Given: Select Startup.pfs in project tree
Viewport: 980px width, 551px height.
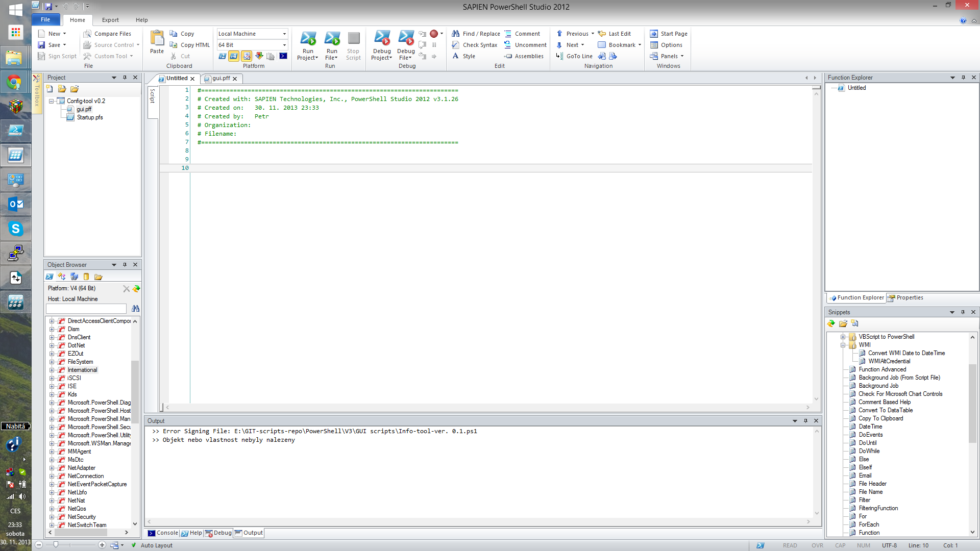Looking at the screenshot, I should (90, 117).
